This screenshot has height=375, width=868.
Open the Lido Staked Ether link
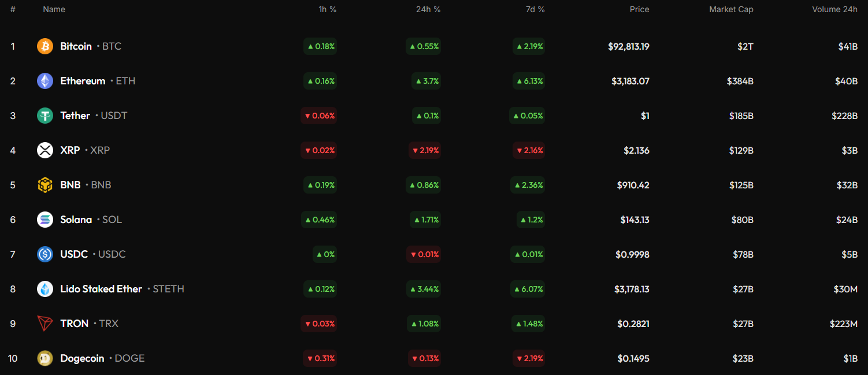101,289
